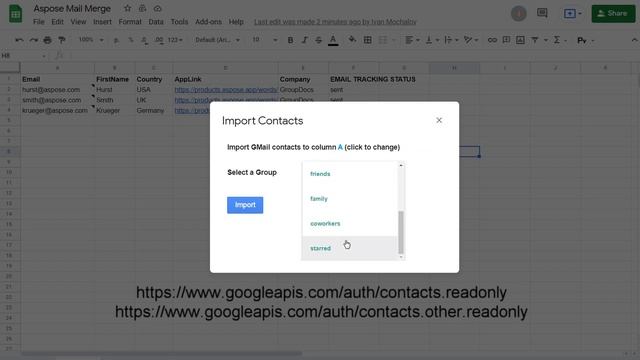Open the AppLink URL in Hurst's row
This screenshot has height=360, width=640.
click(x=226, y=89)
